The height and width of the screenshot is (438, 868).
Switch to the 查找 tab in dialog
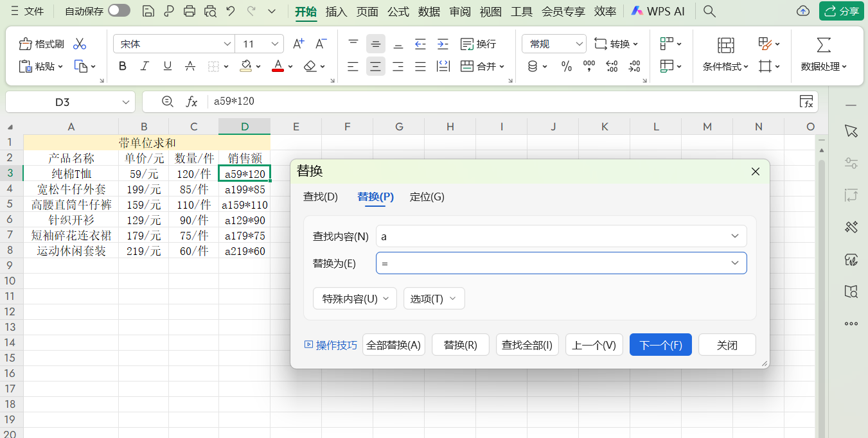[320, 197]
